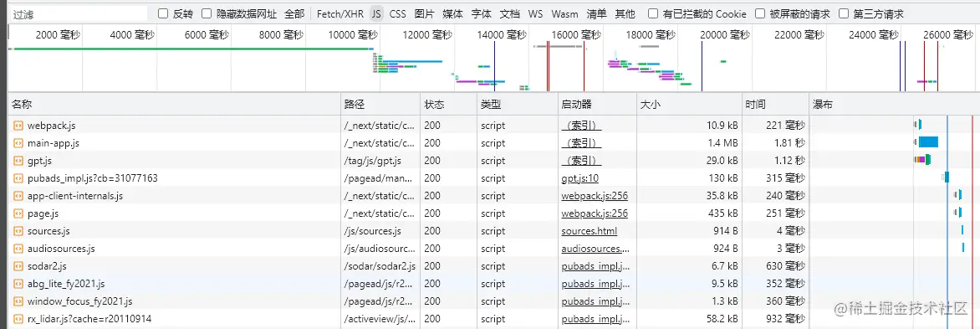Sort by the 大小 column header
The width and height of the screenshot is (980, 329).
689,105
